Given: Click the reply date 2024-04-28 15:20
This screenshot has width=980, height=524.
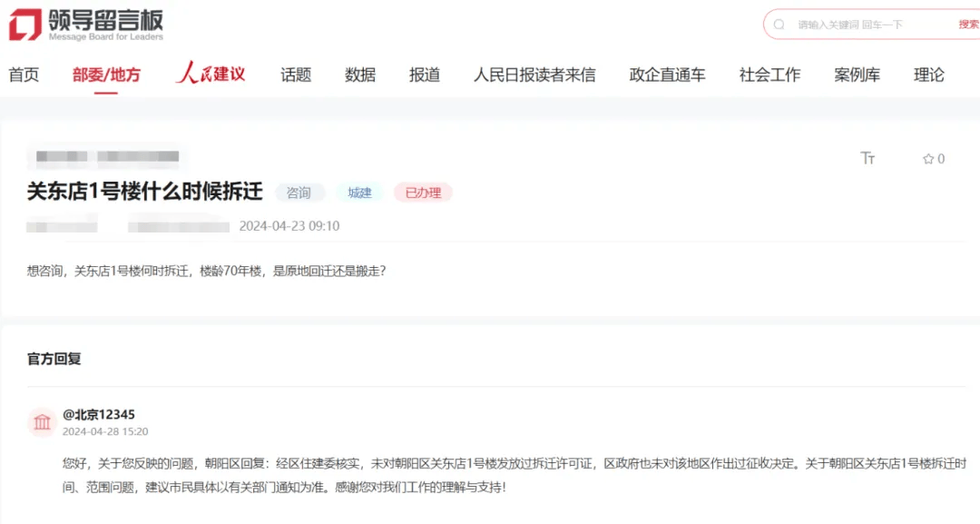Looking at the screenshot, I should pyautogui.click(x=105, y=431).
